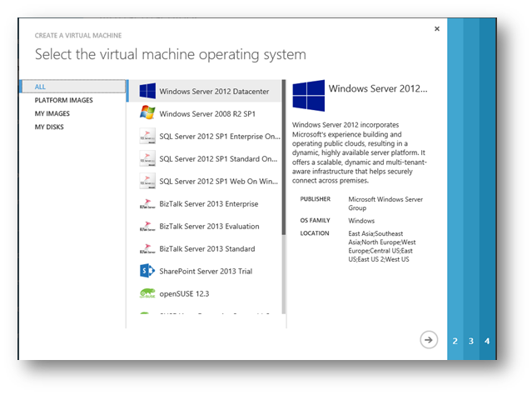
Task: Click the OS list vertical scrollbar
Action: 284,197
